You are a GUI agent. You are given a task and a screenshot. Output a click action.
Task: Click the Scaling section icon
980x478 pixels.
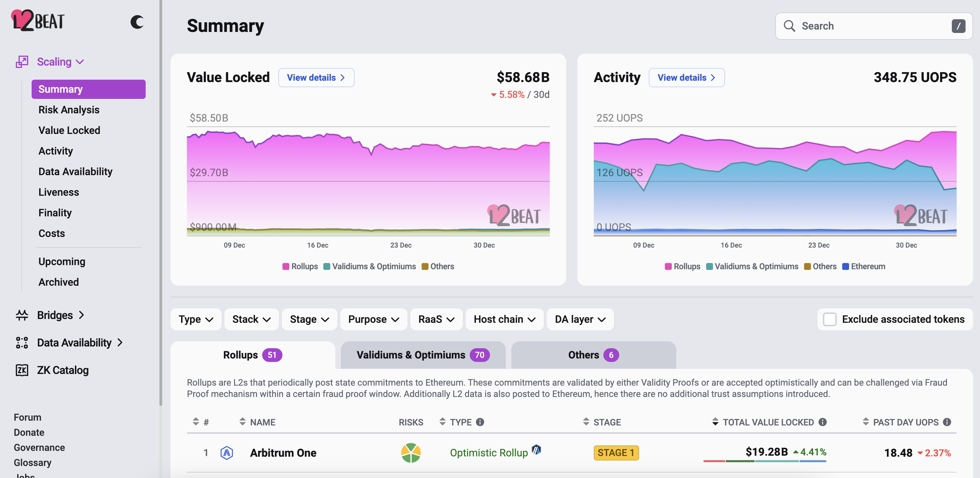[22, 61]
